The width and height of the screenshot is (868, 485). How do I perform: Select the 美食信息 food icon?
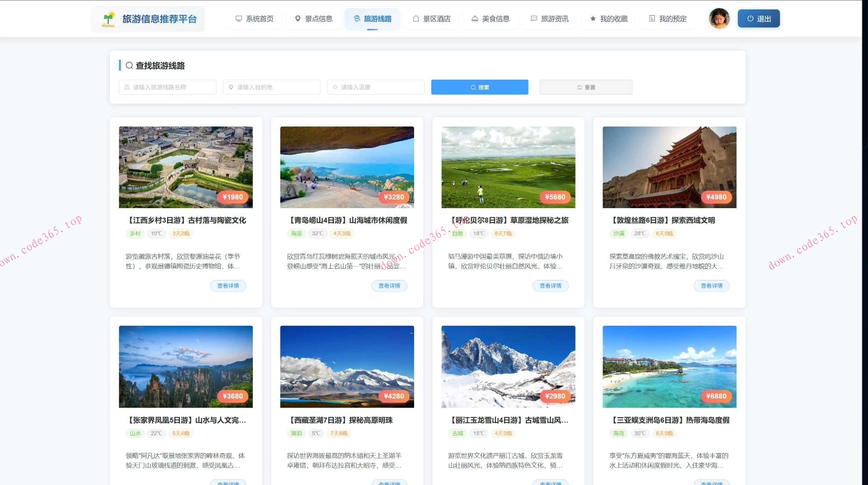click(475, 19)
